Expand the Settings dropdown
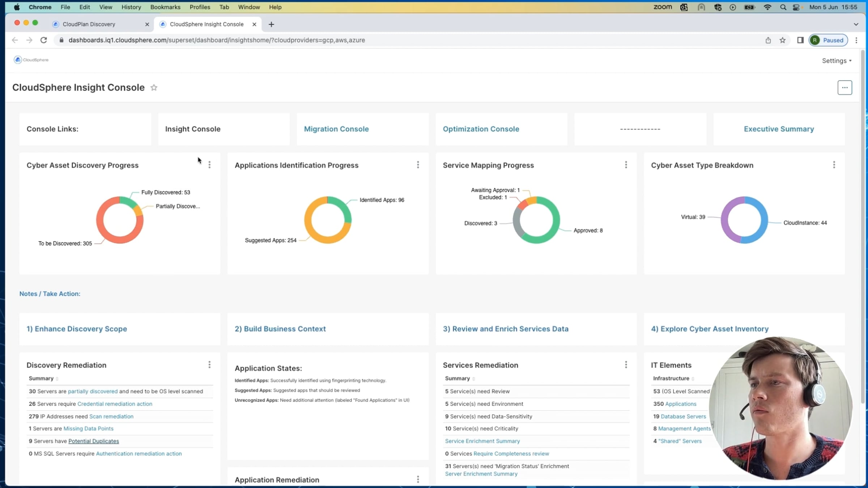868x488 pixels. coord(836,61)
